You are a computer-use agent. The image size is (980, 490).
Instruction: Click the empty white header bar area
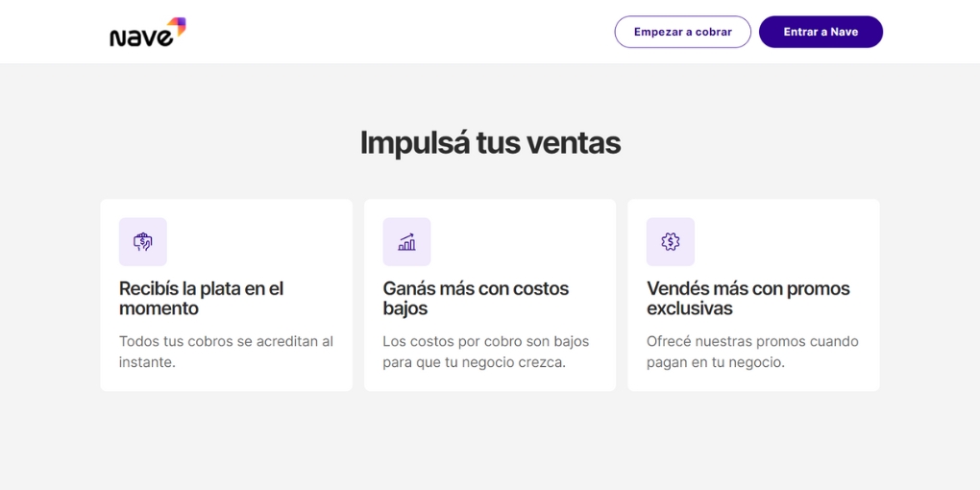point(404,32)
